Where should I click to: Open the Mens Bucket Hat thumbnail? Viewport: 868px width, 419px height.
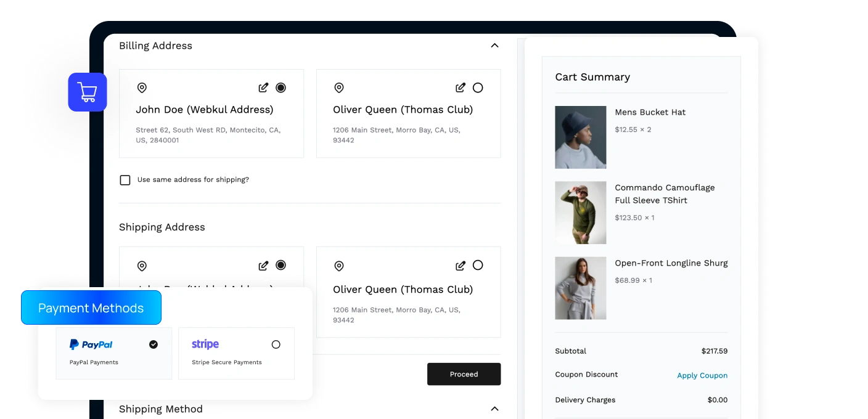click(x=580, y=137)
